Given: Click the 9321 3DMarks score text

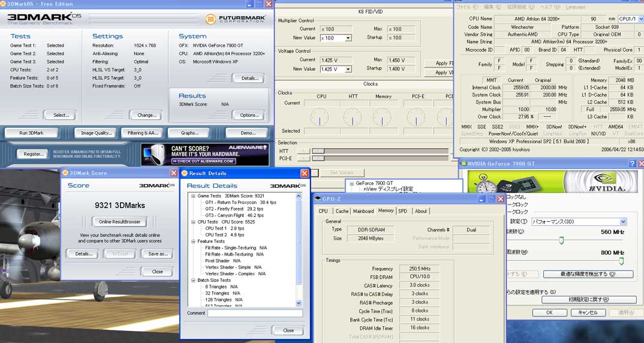Looking at the screenshot, I should point(119,206).
